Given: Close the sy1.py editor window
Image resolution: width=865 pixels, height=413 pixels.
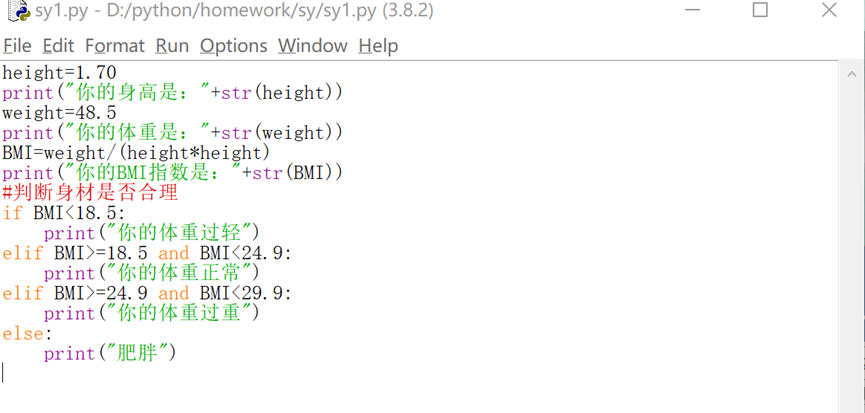Looking at the screenshot, I should click(829, 11).
